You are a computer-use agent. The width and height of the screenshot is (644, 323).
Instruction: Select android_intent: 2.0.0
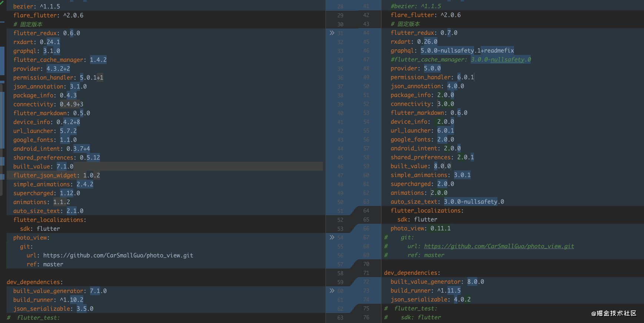tap(426, 148)
